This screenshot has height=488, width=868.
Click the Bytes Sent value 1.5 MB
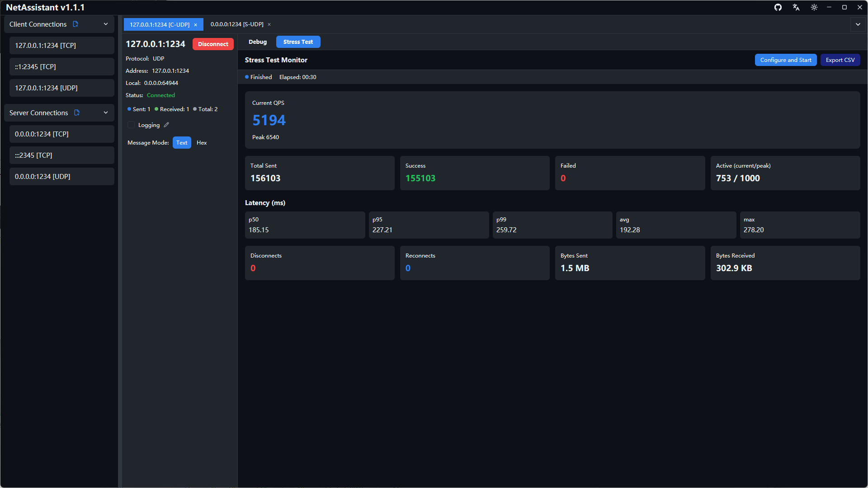click(x=575, y=268)
